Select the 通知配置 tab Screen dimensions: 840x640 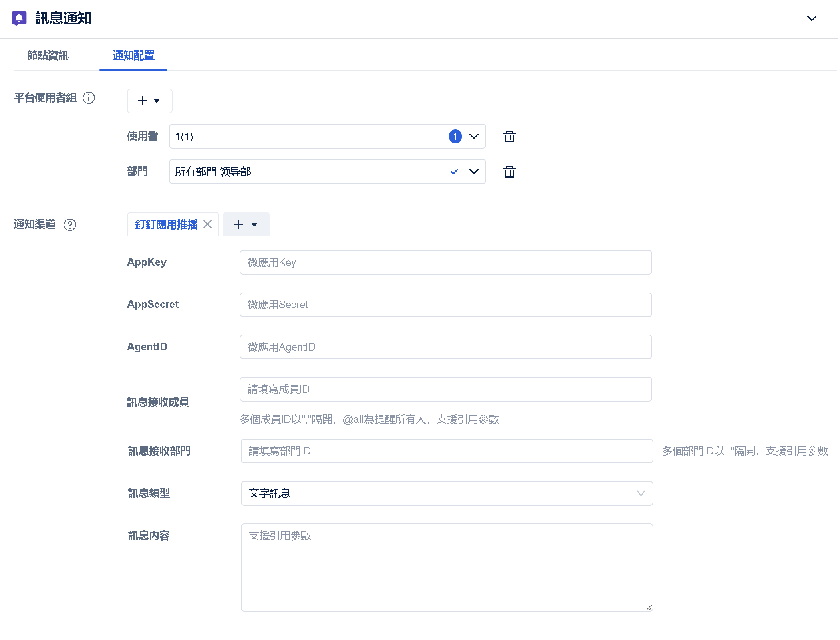(x=133, y=55)
